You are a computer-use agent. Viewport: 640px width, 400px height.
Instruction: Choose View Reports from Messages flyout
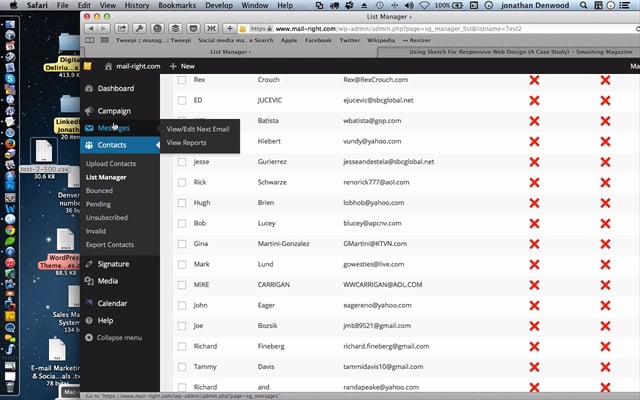[x=186, y=143]
